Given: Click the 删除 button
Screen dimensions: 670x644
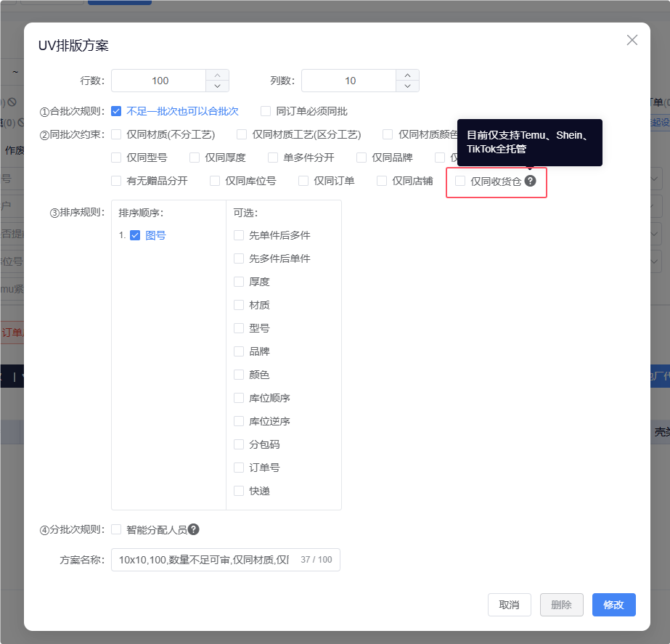Looking at the screenshot, I should point(561,605).
